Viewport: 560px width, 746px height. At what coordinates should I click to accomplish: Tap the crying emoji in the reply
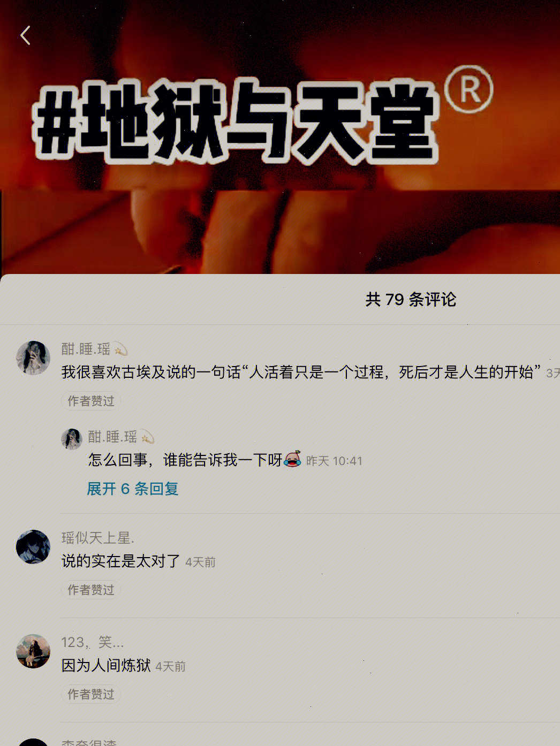292,459
